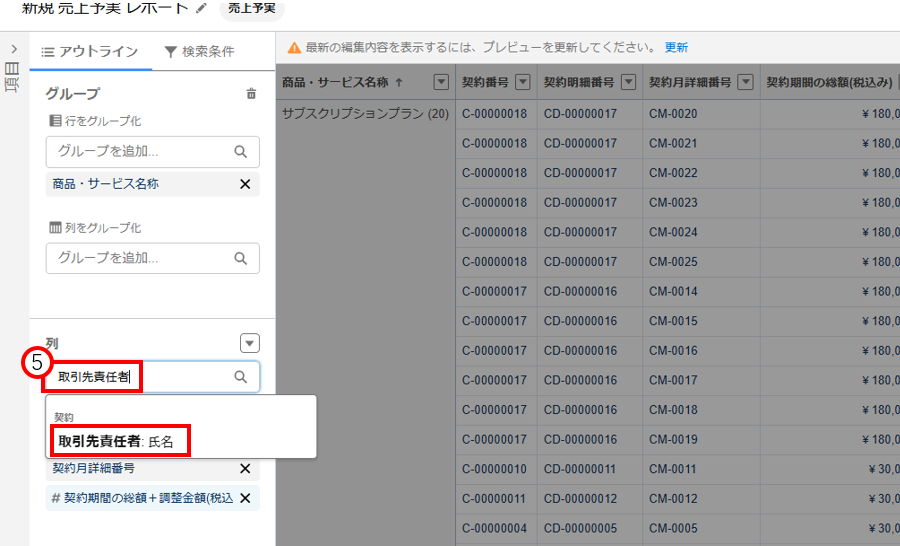Screen dimensions: 900x546
Task: Open the 列 section dropdown menu
Action: (250, 343)
